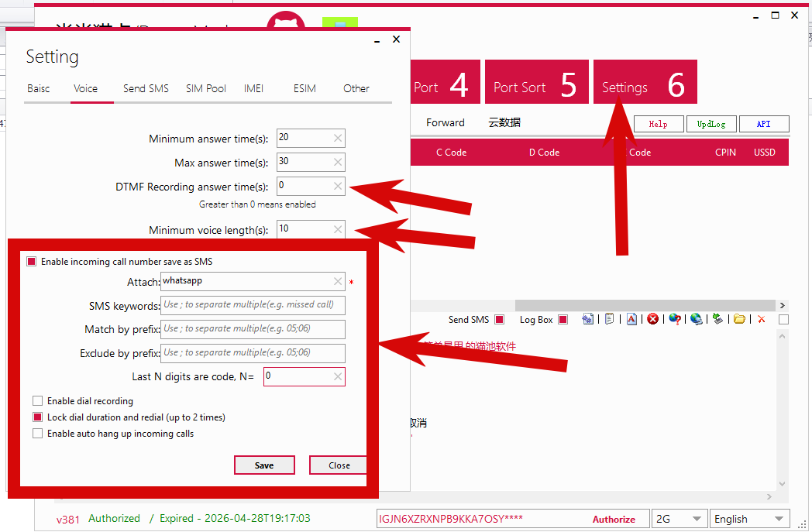Image resolution: width=812 pixels, height=532 pixels.
Task: Open the yellow folder icon
Action: 739,319
